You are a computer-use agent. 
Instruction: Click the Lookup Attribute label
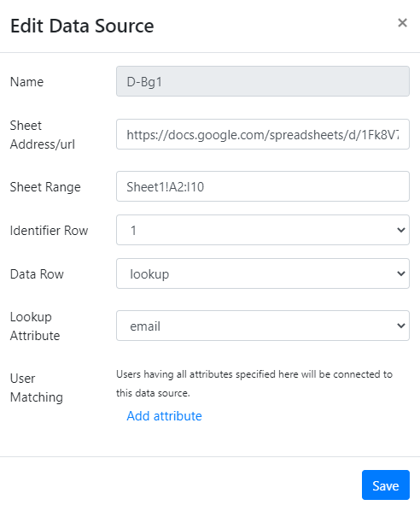[35, 326]
